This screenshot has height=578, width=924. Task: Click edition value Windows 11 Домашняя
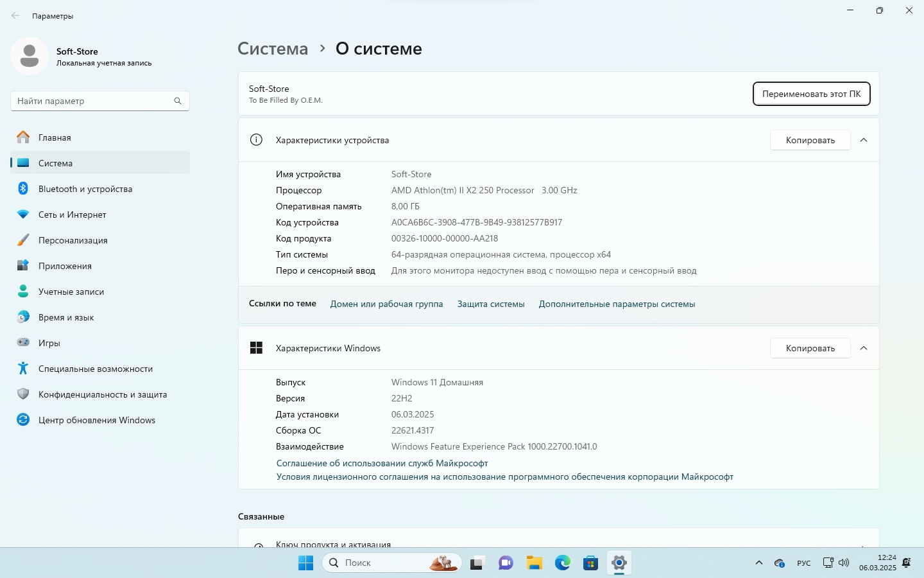pyautogui.click(x=437, y=382)
